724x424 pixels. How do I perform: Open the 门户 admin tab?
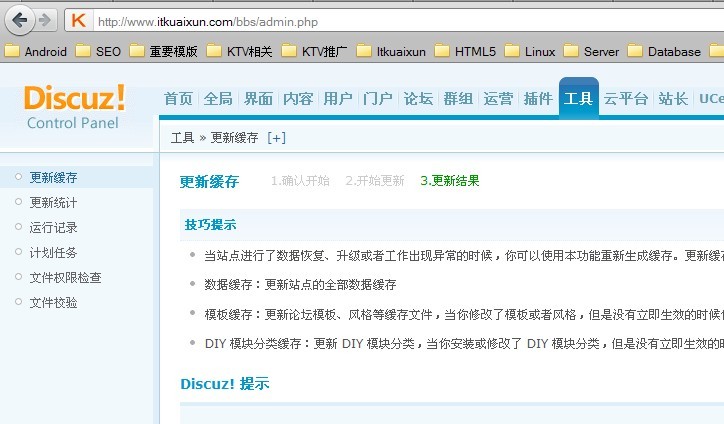[x=378, y=98]
